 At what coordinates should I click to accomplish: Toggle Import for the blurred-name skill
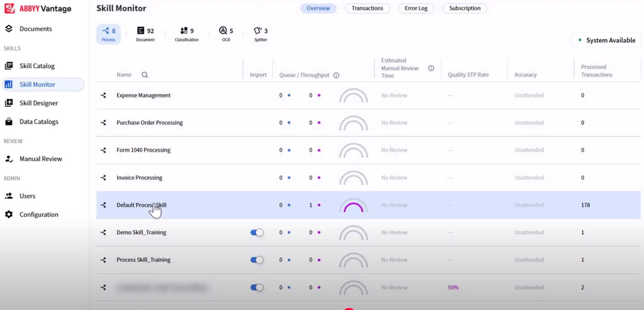[257, 288]
